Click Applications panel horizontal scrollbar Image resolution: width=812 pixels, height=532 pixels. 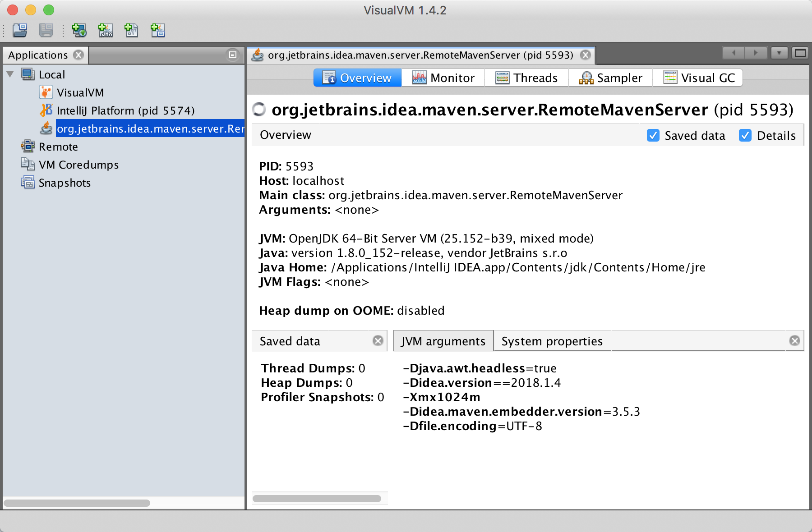click(77, 503)
